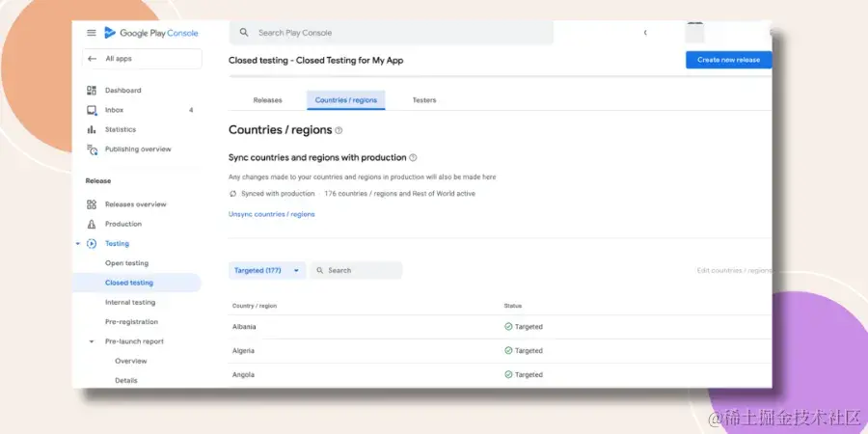The width and height of the screenshot is (868, 434).
Task: Click the Search Play Console field
Action: point(392,33)
